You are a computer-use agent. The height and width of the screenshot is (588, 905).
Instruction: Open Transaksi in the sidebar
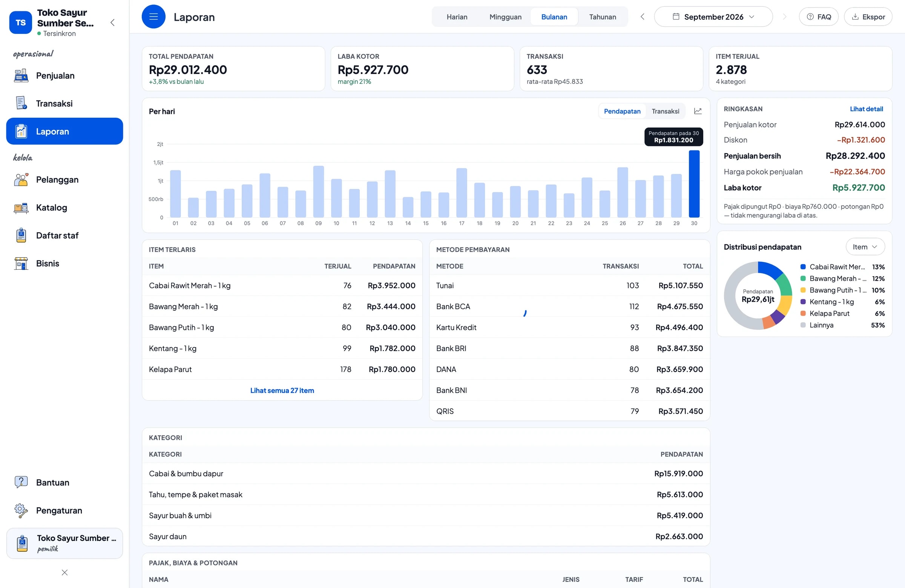click(x=64, y=103)
